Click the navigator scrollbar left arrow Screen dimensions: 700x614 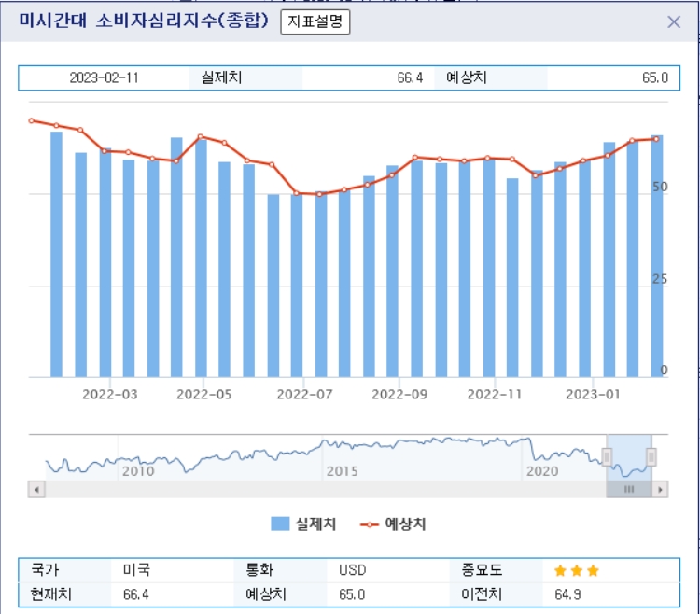[36, 490]
